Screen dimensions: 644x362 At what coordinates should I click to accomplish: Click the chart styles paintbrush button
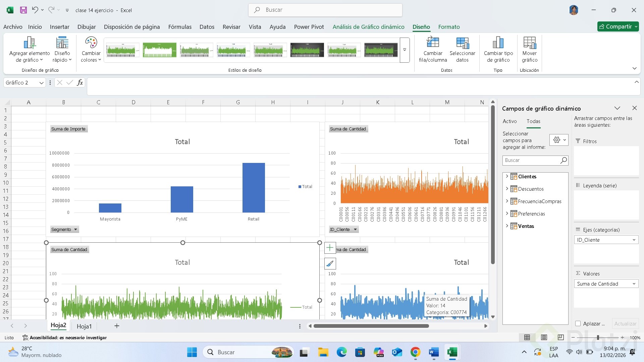(x=330, y=264)
